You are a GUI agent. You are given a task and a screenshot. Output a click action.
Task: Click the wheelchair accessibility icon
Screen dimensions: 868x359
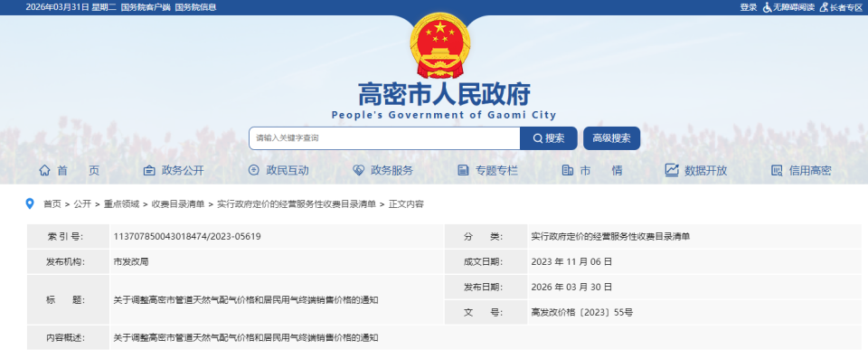768,7
